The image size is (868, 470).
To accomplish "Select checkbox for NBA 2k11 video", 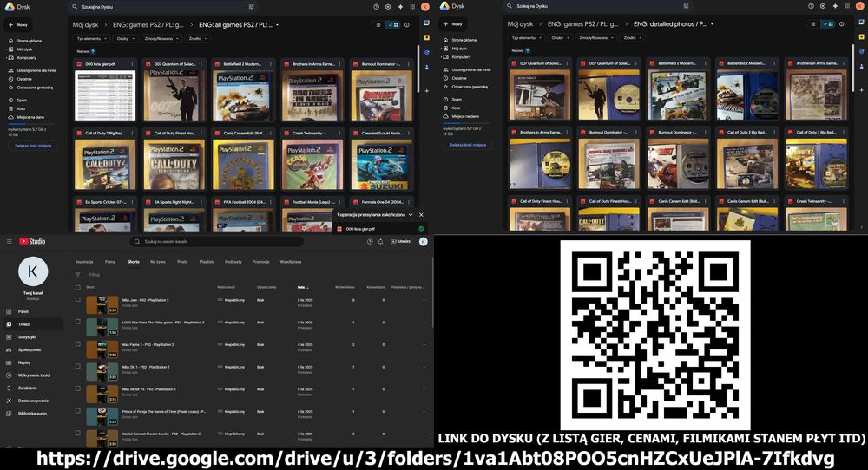I will tap(77, 366).
